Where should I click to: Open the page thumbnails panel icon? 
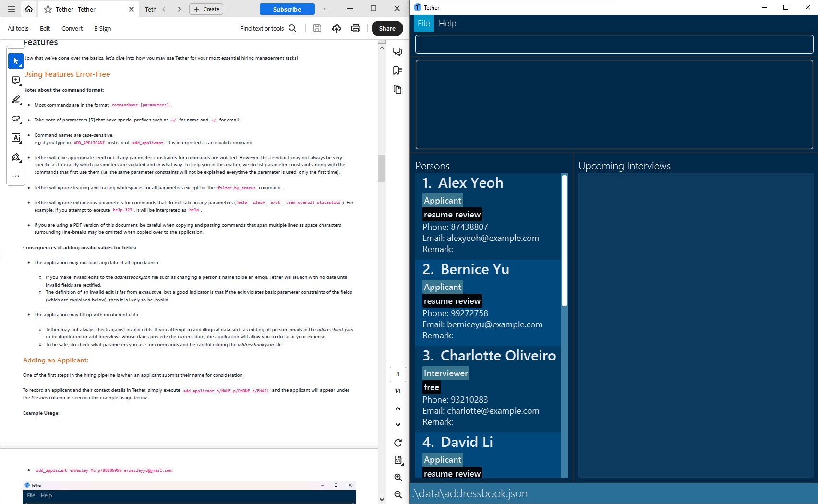[x=397, y=89]
